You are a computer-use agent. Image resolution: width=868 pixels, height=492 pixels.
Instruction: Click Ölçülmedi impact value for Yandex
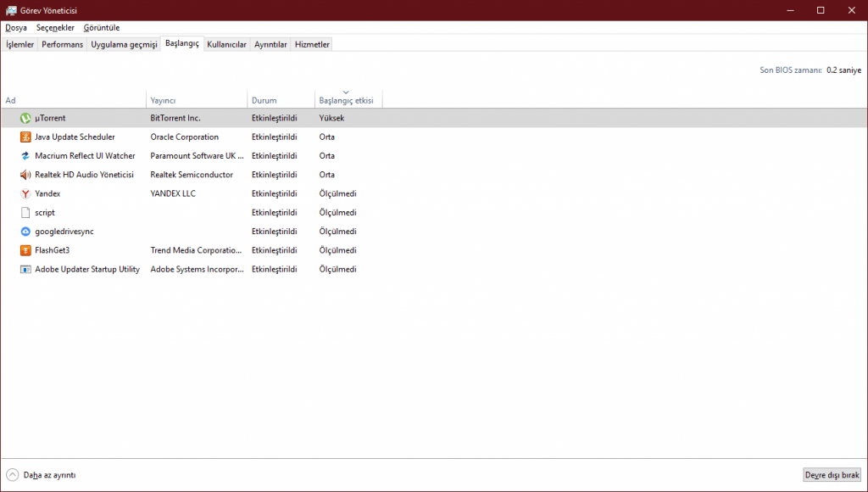(x=337, y=193)
